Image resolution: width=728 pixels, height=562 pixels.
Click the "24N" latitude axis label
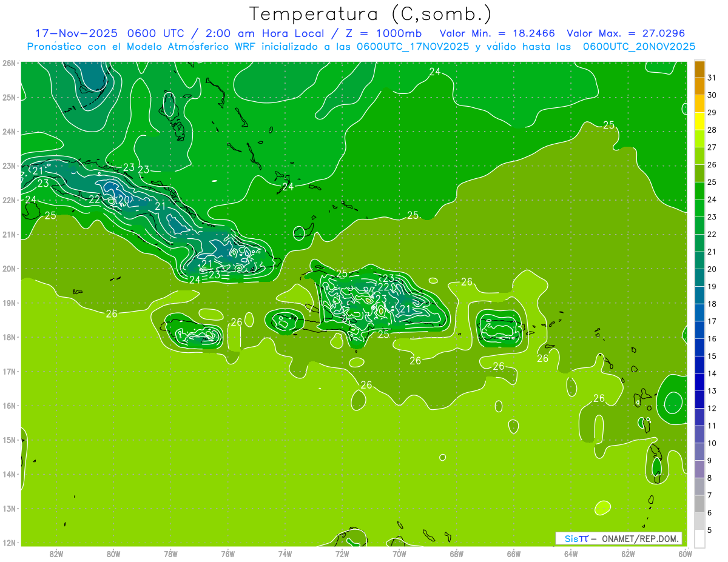click(x=8, y=132)
